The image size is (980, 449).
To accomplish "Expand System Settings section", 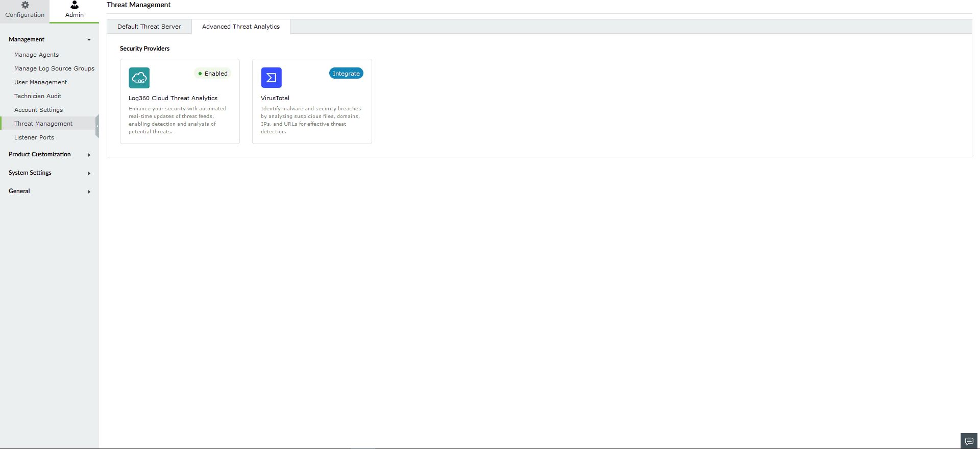I will pyautogui.click(x=50, y=173).
